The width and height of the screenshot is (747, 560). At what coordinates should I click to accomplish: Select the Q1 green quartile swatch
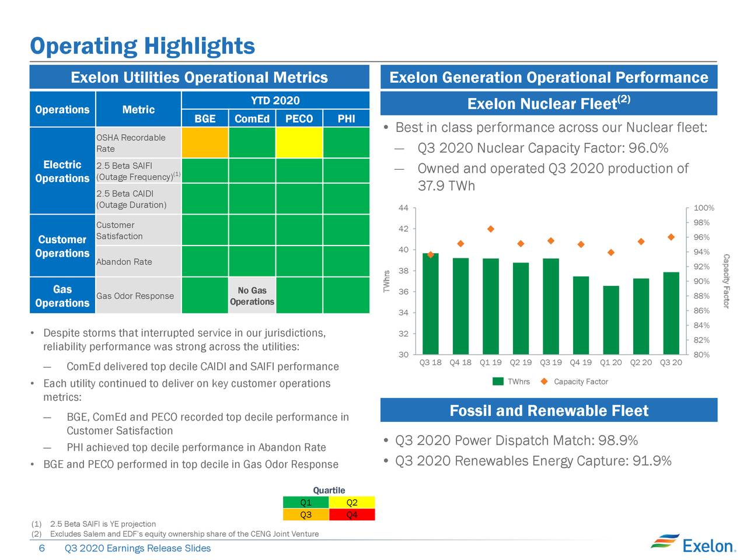[306, 503]
